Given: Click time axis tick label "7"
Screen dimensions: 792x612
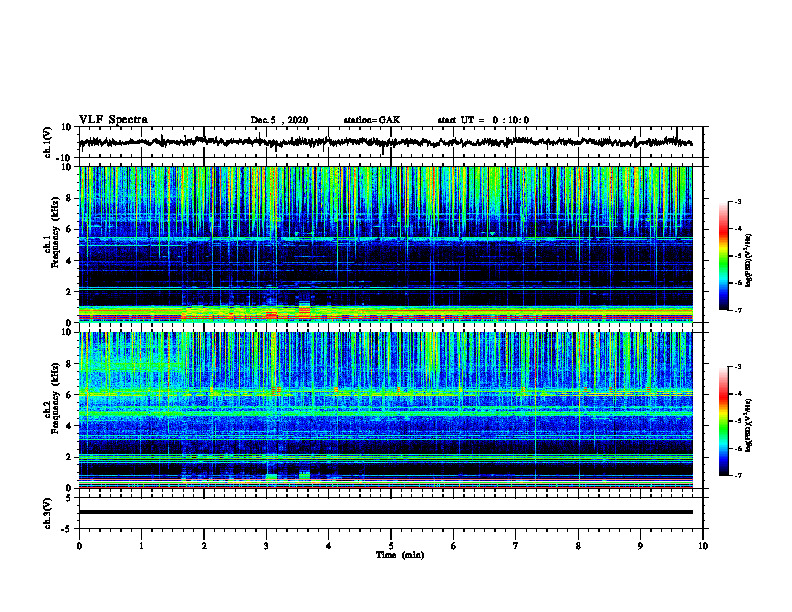Looking at the screenshot, I should [516, 546].
